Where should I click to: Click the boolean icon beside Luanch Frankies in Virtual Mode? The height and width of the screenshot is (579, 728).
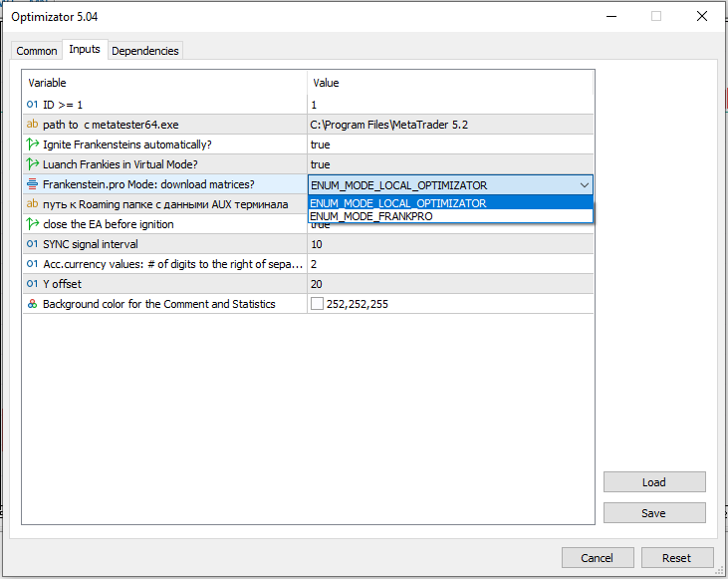[x=32, y=164]
